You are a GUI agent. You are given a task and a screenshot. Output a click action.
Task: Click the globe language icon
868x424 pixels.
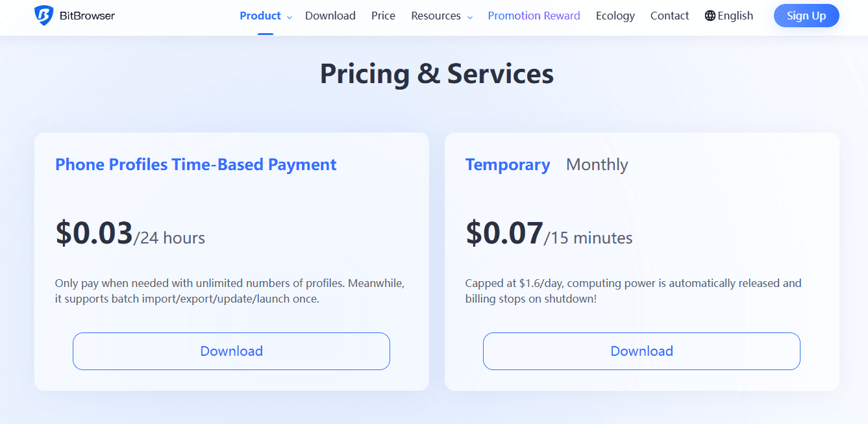[710, 16]
